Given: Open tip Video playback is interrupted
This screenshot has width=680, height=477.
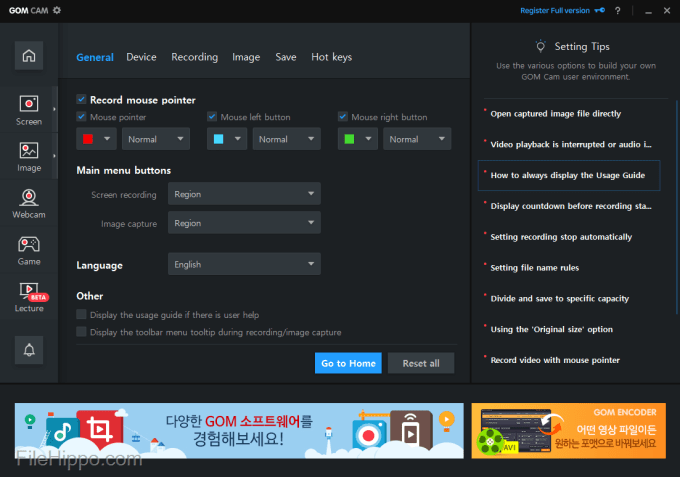Looking at the screenshot, I should coord(571,144).
